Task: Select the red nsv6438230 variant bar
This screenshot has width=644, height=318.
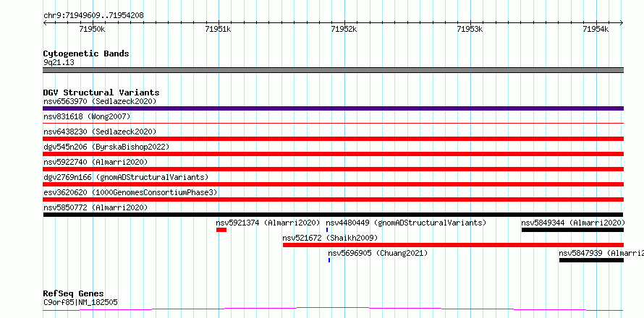Action: [333, 139]
